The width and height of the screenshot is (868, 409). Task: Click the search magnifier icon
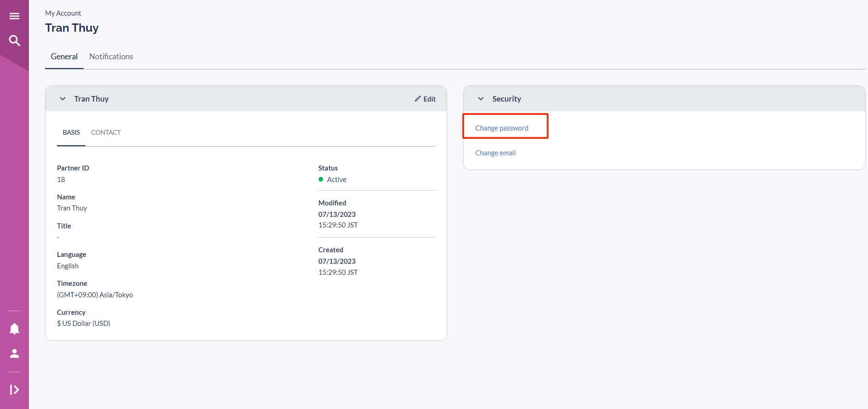[14, 41]
